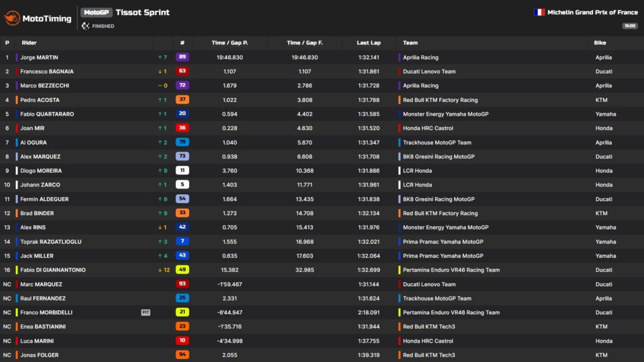The width and height of the screenshot is (644, 362).
Task: Select rider name Pedro ACOSTA
Action: (x=40, y=100)
